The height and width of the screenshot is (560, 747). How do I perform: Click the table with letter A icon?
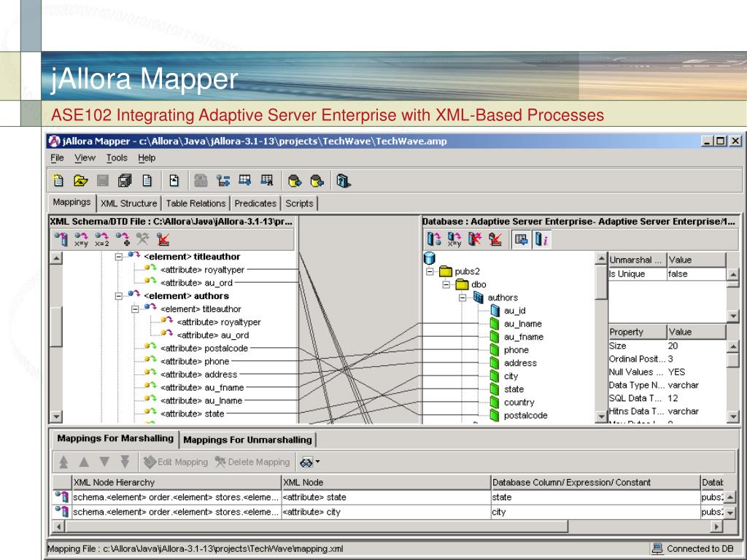point(267,180)
